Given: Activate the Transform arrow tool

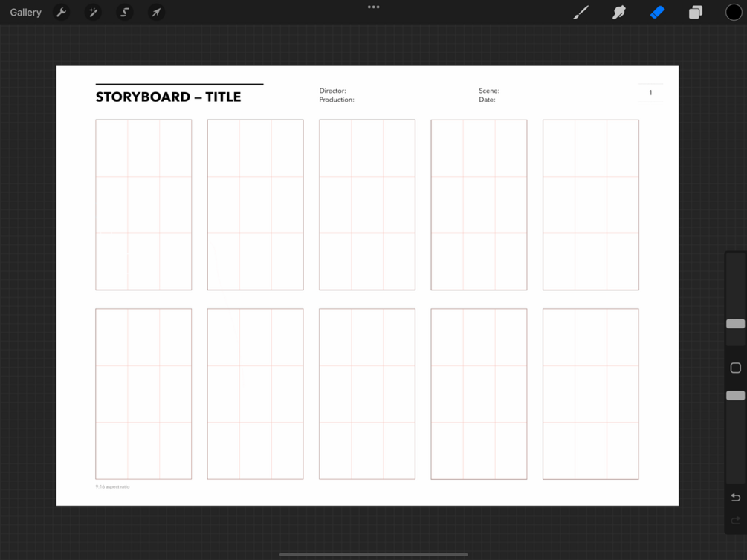Looking at the screenshot, I should pyautogui.click(x=156, y=13).
